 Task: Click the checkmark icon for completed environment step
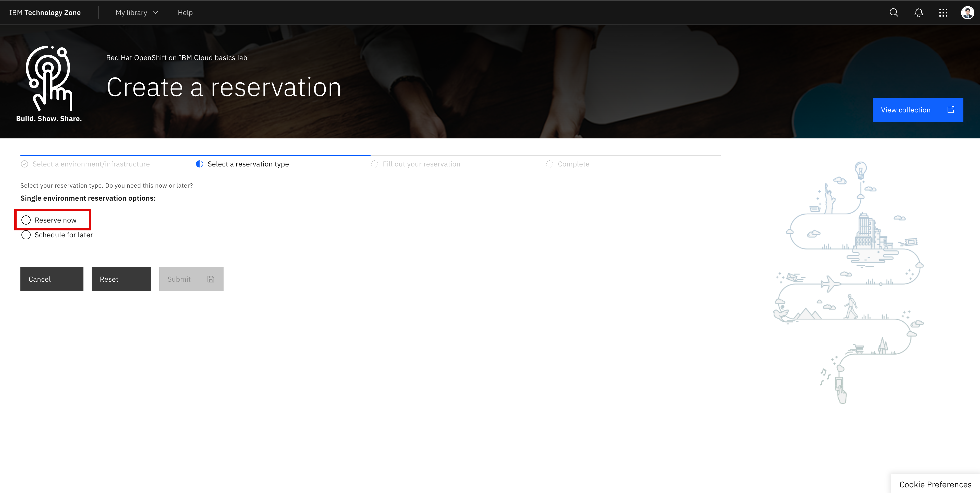tap(24, 164)
